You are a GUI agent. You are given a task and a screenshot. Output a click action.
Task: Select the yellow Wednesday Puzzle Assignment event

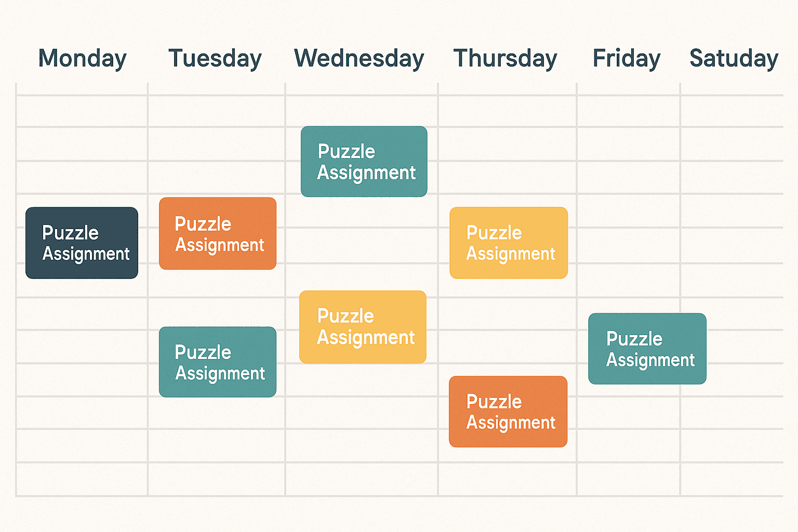[x=363, y=327]
